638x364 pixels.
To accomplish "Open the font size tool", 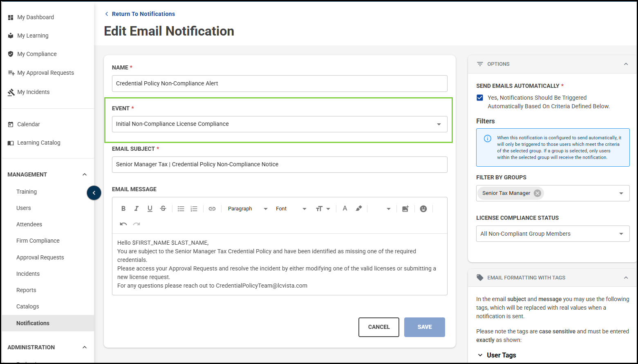I will click(x=323, y=209).
